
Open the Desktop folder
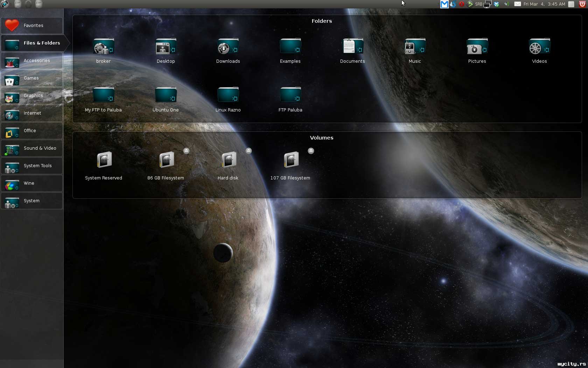tap(166, 50)
